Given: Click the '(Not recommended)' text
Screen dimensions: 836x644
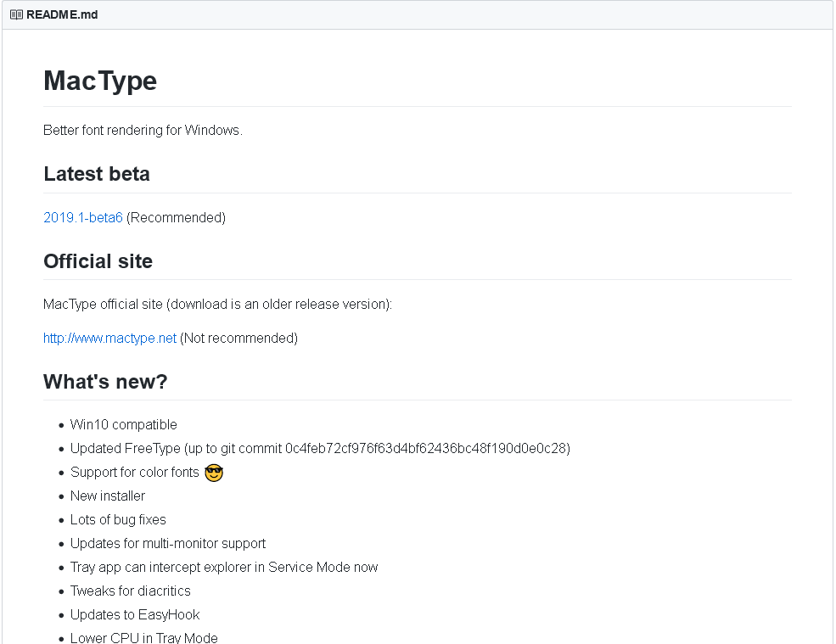Looking at the screenshot, I should [238, 338].
